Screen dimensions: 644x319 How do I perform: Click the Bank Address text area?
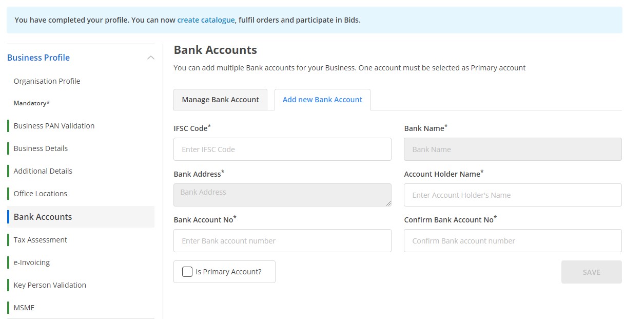pos(282,195)
